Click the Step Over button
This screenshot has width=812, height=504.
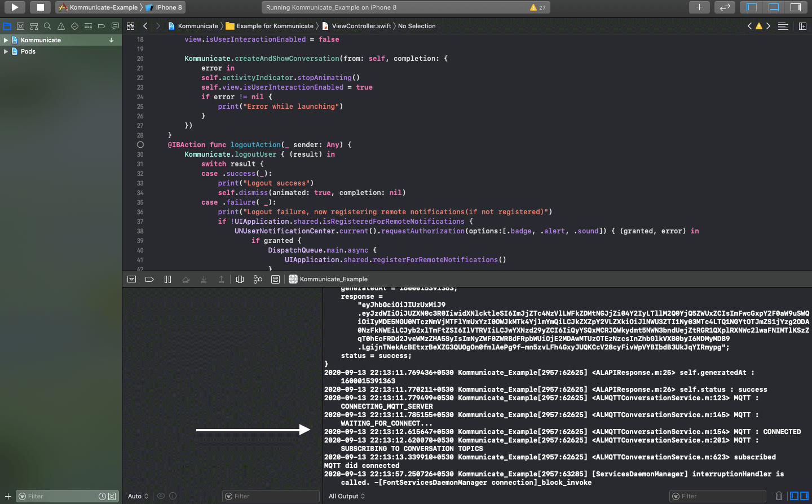[x=186, y=279]
